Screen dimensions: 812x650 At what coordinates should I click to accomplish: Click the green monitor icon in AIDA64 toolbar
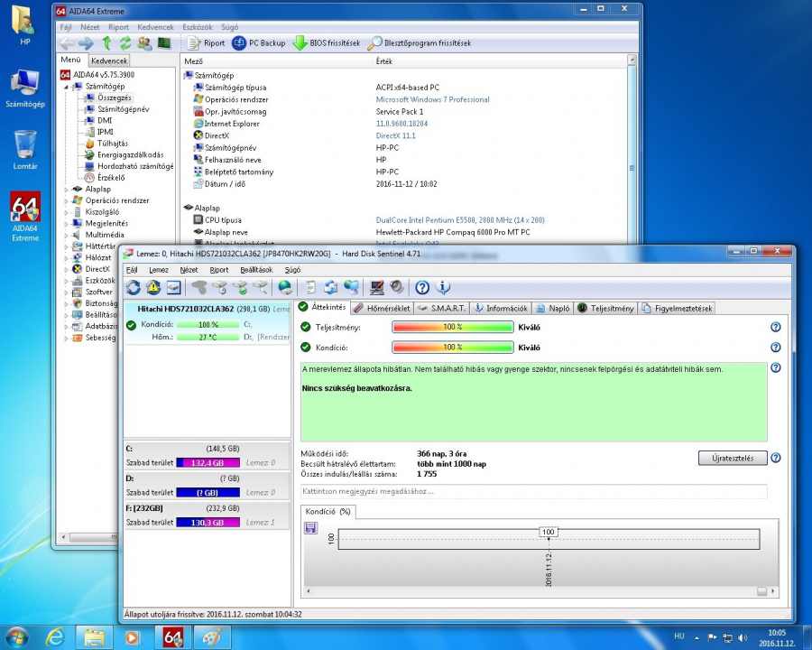[165, 43]
